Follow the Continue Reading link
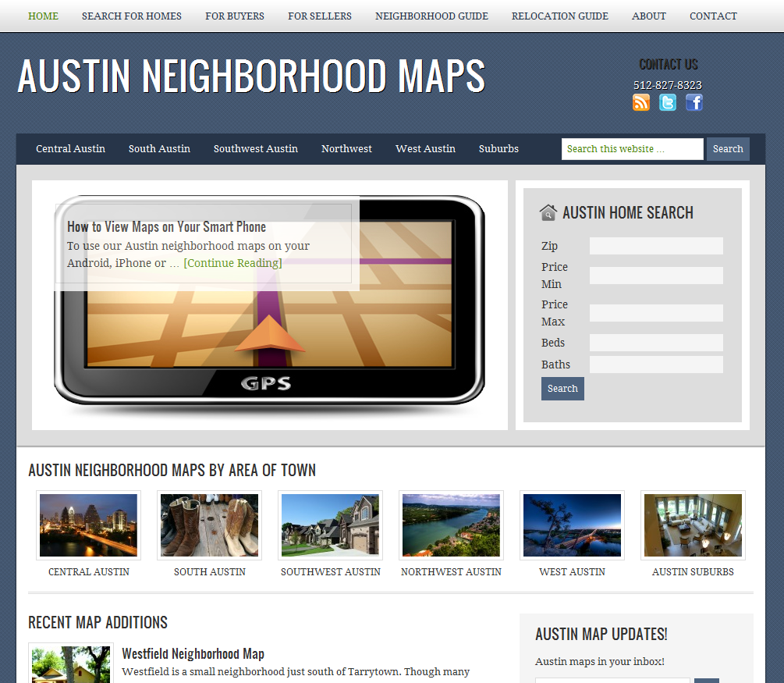This screenshot has width=784, height=683. point(232,263)
